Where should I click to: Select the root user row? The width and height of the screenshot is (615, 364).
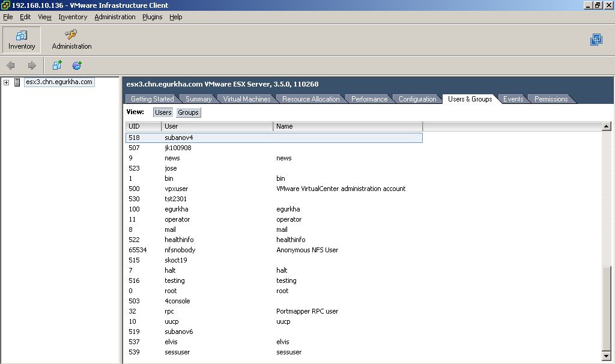click(x=274, y=291)
